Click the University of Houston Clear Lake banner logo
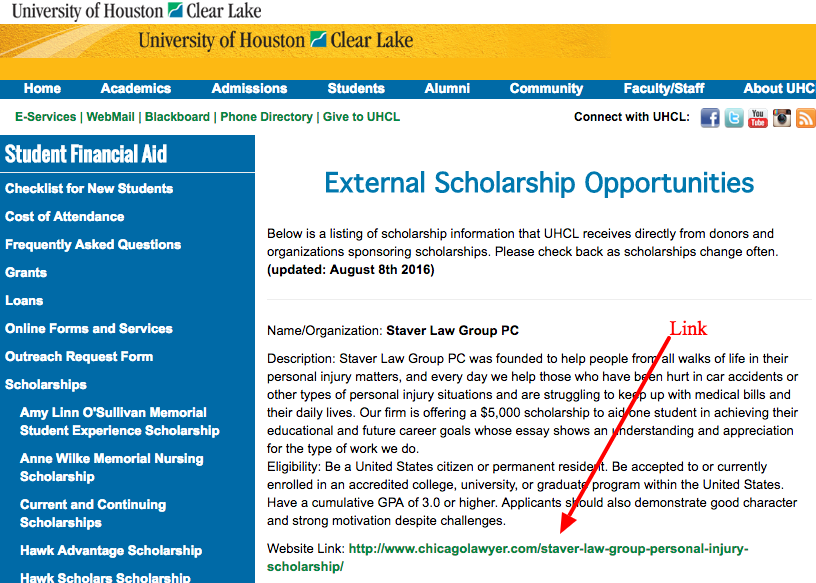 [276, 40]
